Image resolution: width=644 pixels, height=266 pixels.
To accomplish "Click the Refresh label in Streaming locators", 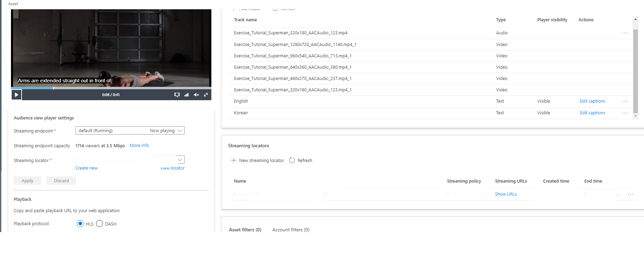I will 305,160.
